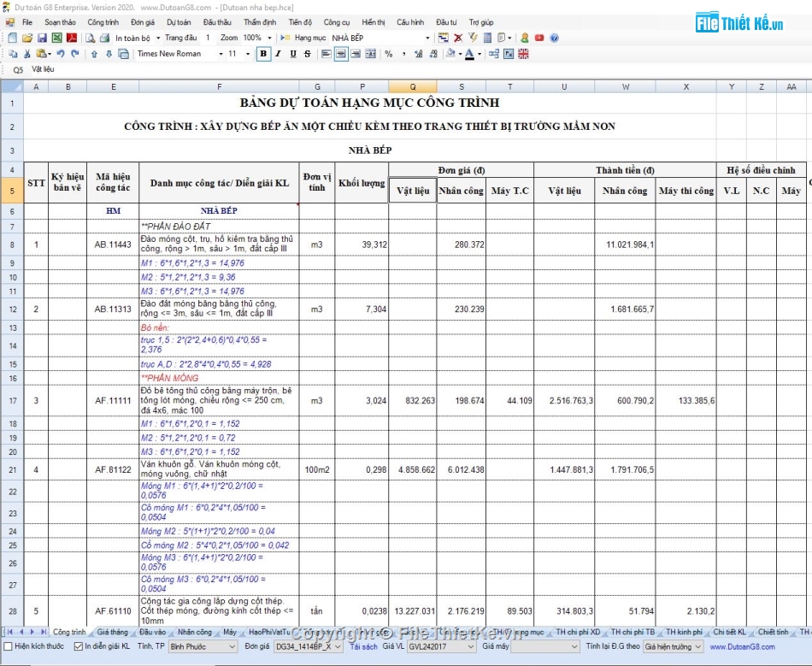Align text right
This screenshot has height=666, width=812.
coord(356,54)
